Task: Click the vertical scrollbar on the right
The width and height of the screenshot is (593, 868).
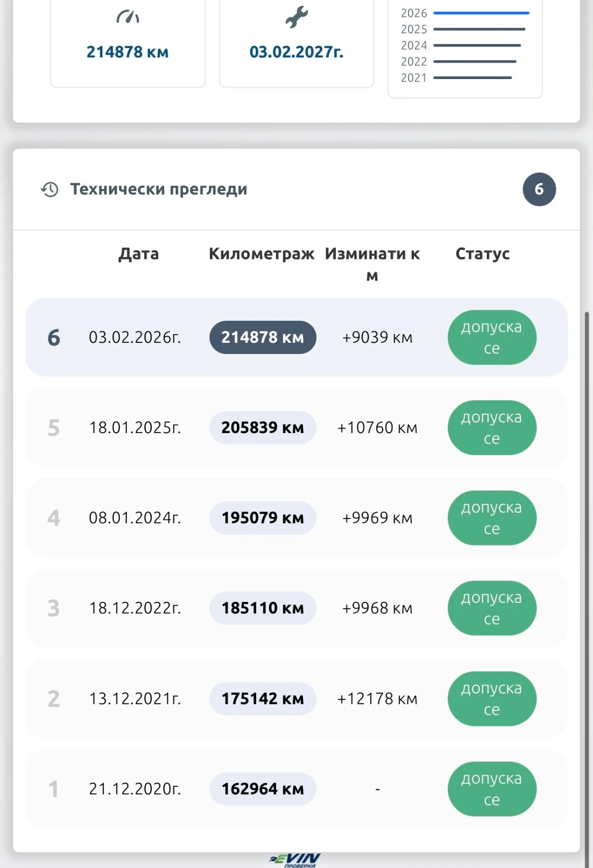Action: point(587,579)
